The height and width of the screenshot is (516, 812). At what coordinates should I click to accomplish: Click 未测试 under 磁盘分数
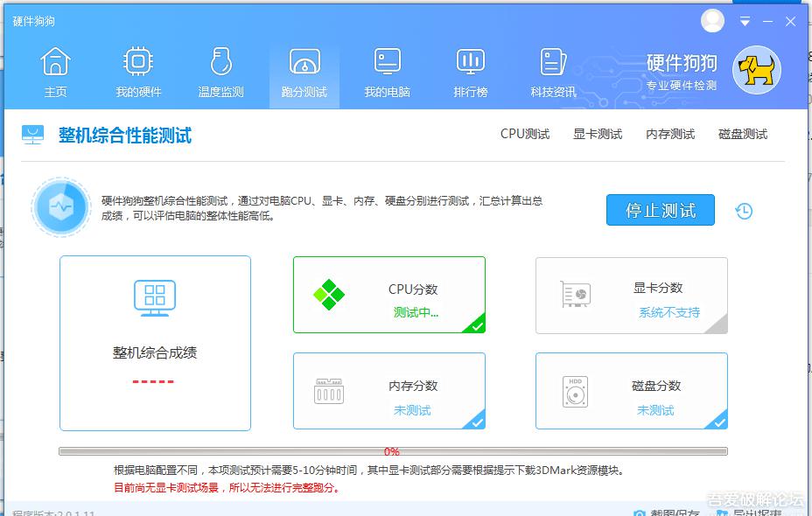click(655, 410)
